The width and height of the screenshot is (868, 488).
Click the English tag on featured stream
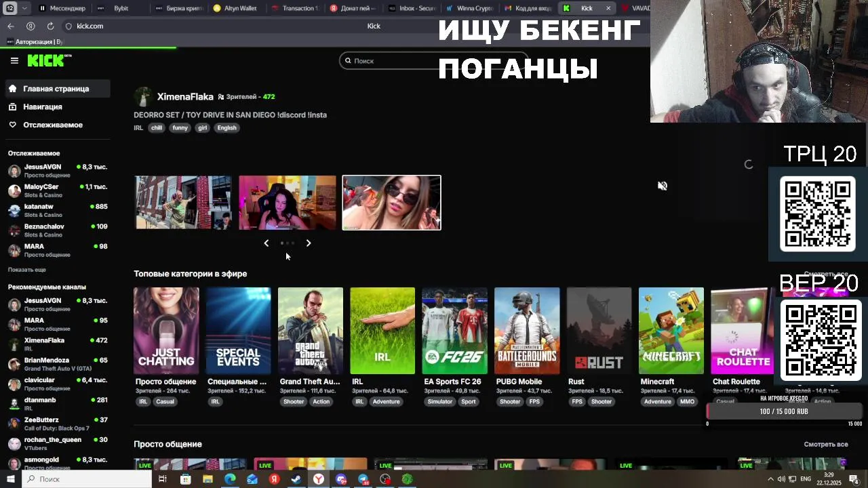click(x=227, y=127)
